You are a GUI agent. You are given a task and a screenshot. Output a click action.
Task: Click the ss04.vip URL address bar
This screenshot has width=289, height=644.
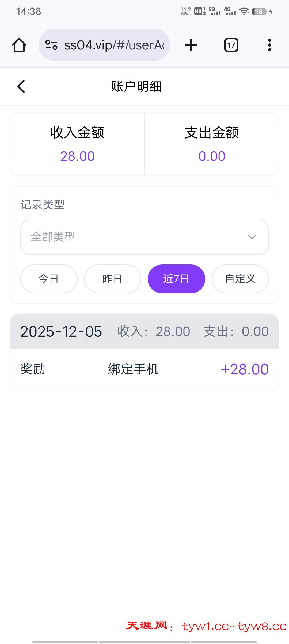114,45
